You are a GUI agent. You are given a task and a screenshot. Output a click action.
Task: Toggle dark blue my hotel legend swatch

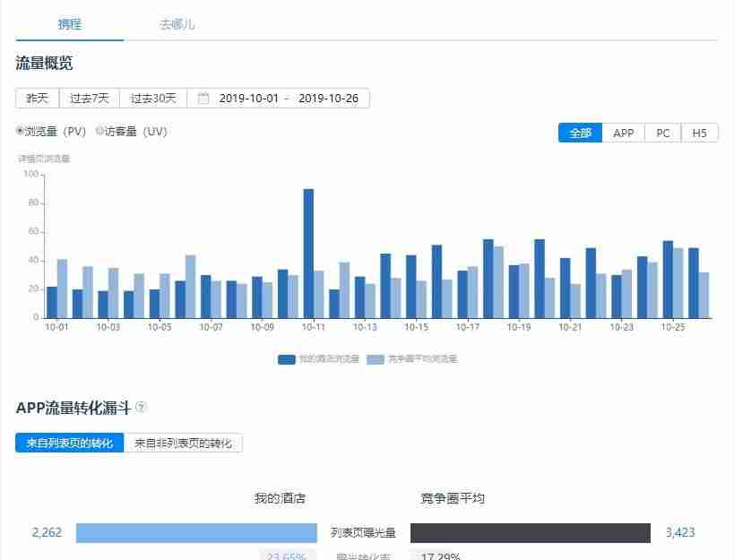[287, 359]
